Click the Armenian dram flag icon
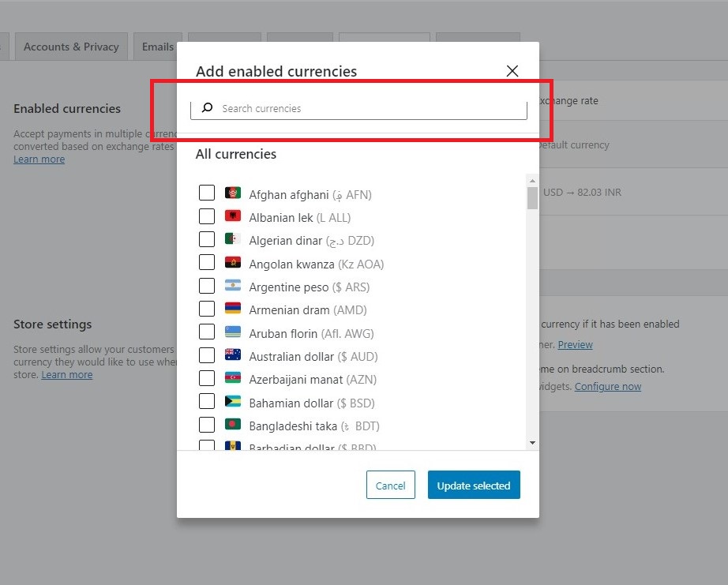Image resolution: width=728 pixels, height=585 pixels. pyautogui.click(x=232, y=310)
